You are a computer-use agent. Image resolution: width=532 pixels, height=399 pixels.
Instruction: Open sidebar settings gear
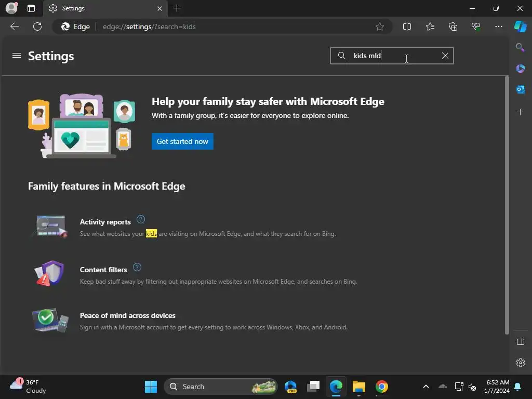coord(520,362)
